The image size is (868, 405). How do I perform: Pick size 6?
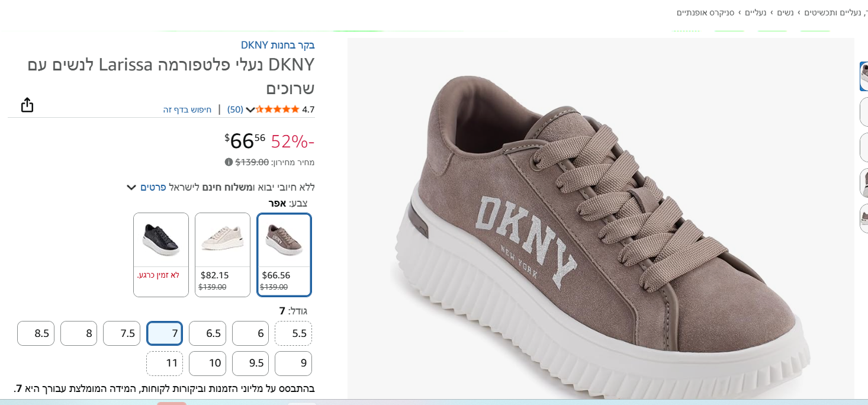coord(250,333)
